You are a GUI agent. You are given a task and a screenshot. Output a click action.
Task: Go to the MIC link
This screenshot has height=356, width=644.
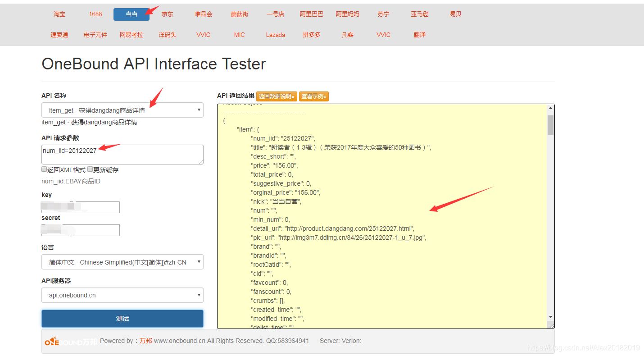pos(240,35)
